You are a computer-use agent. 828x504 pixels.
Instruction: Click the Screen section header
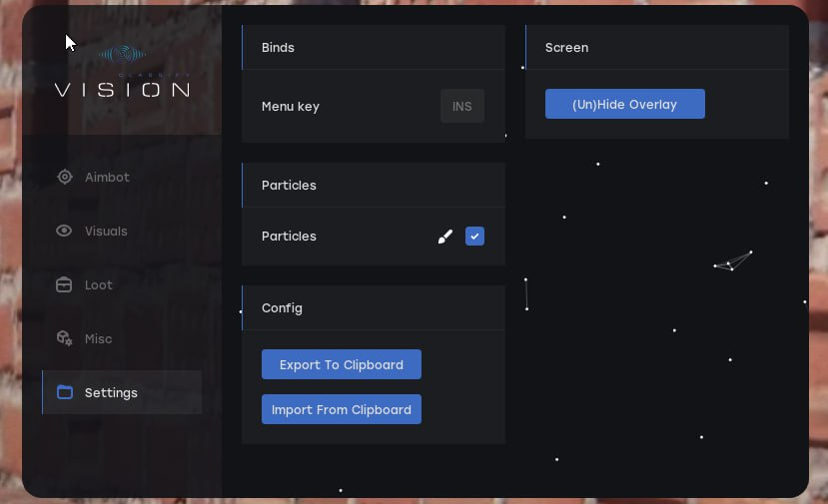pos(657,48)
